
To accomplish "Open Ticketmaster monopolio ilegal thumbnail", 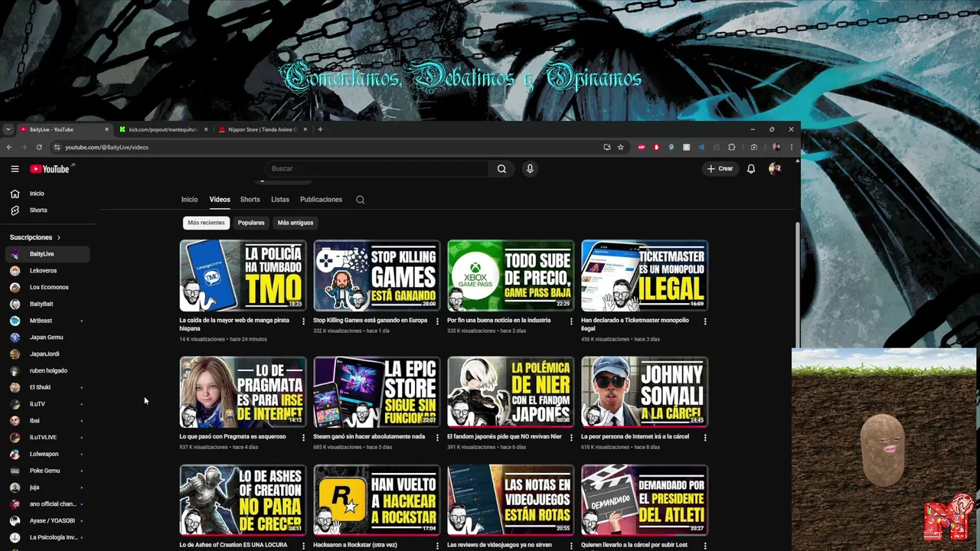I will point(645,275).
